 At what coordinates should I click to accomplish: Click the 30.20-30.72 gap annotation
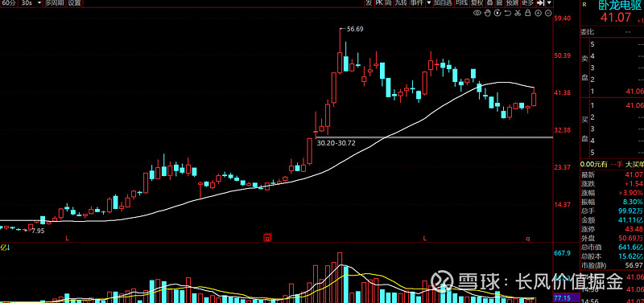point(336,143)
